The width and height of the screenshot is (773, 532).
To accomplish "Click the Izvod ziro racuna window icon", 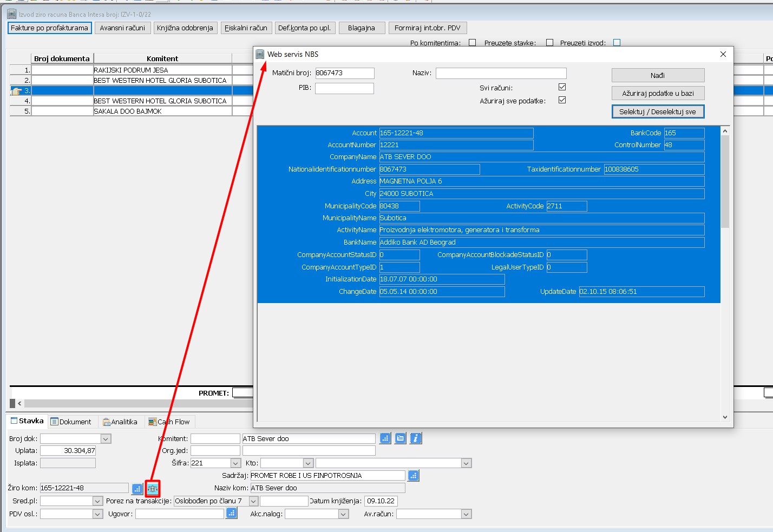I will click(11, 14).
